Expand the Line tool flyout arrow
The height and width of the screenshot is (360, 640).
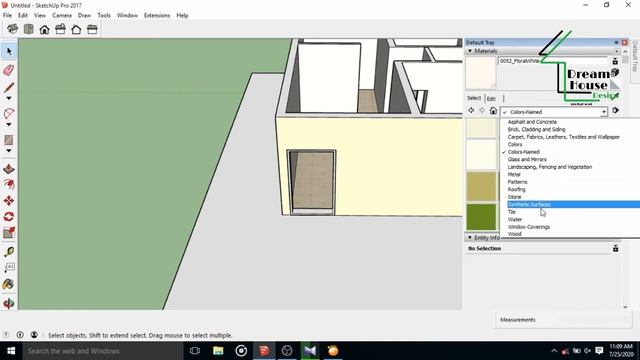click(9, 98)
